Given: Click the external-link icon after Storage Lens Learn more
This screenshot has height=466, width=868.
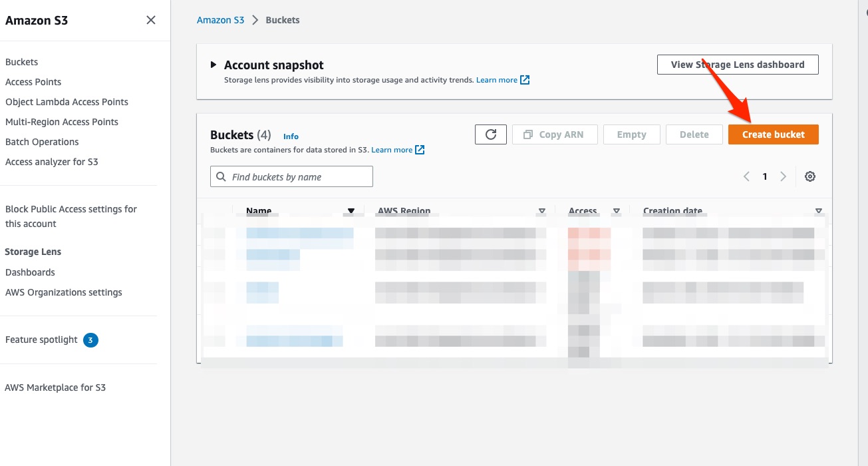Looking at the screenshot, I should 525,79.
